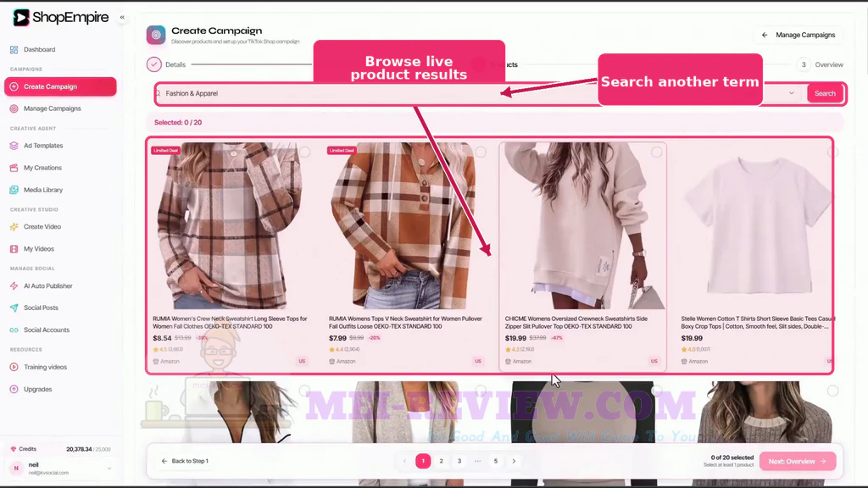This screenshot has height=488, width=868.
Task: Click Back to Step 1
Action: (185, 461)
